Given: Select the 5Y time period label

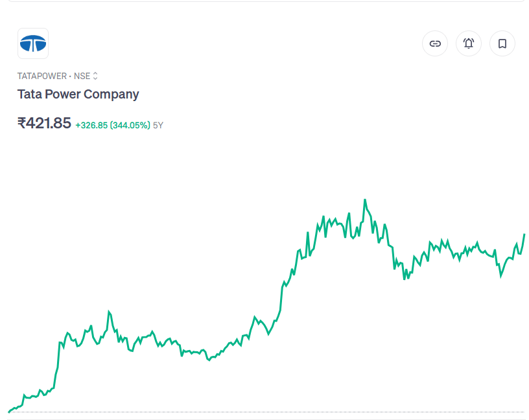Looking at the screenshot, I should pos(158,125).
